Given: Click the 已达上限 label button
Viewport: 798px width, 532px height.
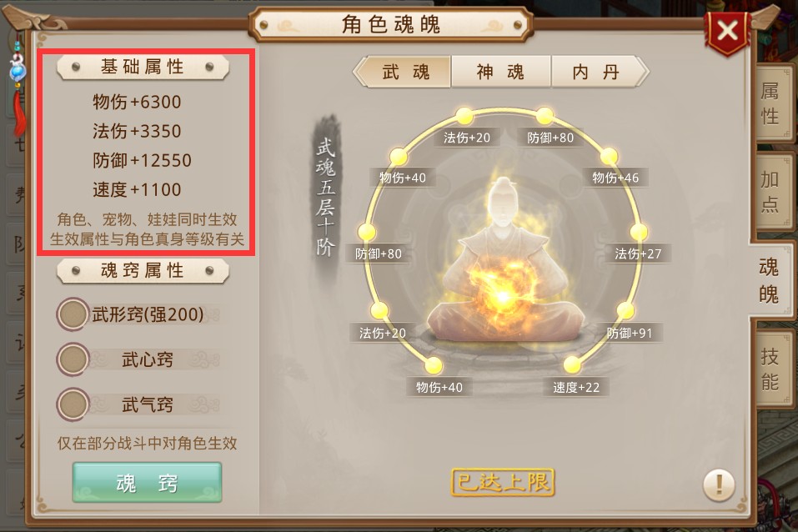Looking at the screenshot, I should (x=503, y=482).
